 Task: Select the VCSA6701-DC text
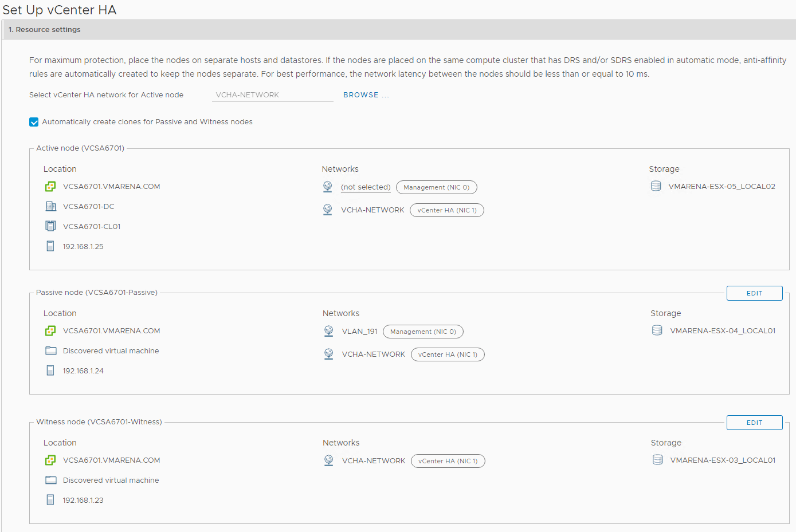(89, 207)
